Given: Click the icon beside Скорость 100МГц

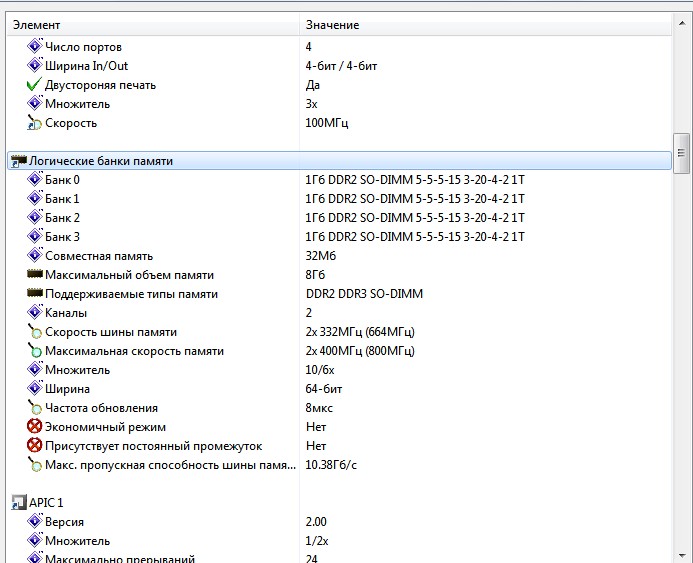Looking at the screenshot, I should point(34,123).
